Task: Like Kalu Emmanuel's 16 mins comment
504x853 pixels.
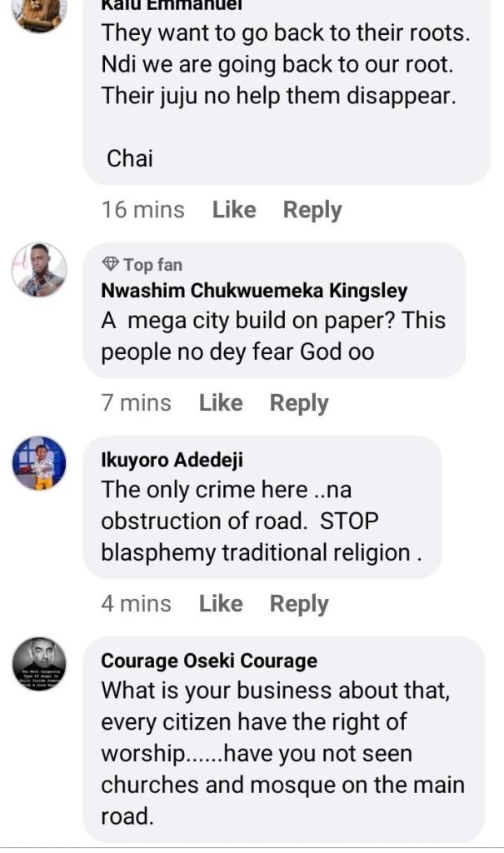Action: (234, 210)
